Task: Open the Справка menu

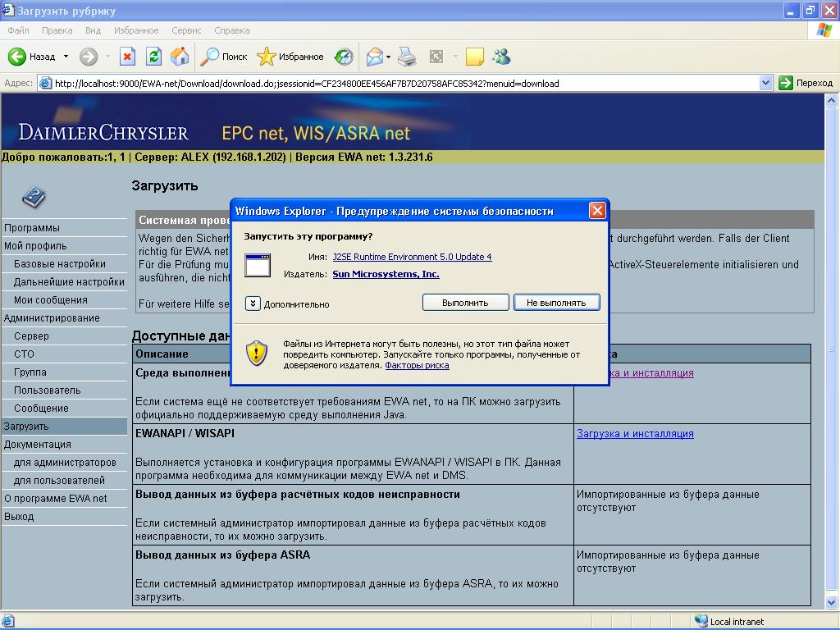Action: (x=232, y=30)
